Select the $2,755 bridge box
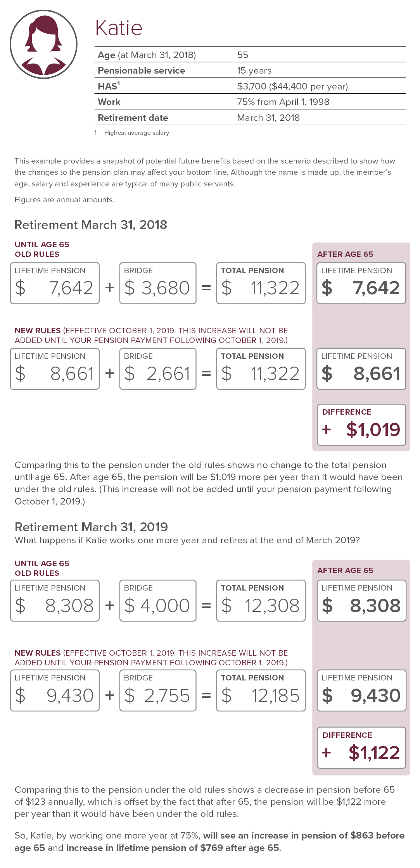The height and width of the screenshot is (868, 420). coord(157,691)
